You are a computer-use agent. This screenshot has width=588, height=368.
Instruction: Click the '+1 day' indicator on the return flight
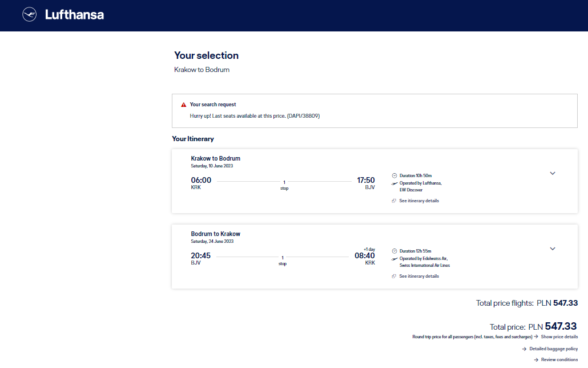click(x=369, y=249)
